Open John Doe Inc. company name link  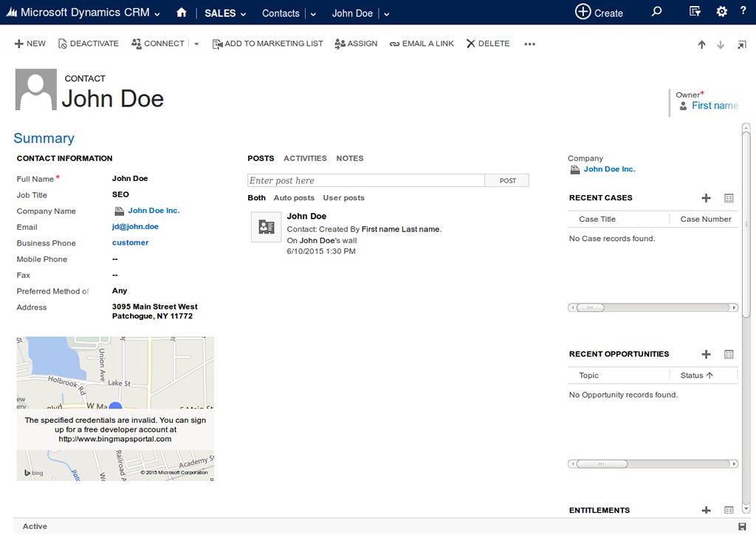click(154, 211)
